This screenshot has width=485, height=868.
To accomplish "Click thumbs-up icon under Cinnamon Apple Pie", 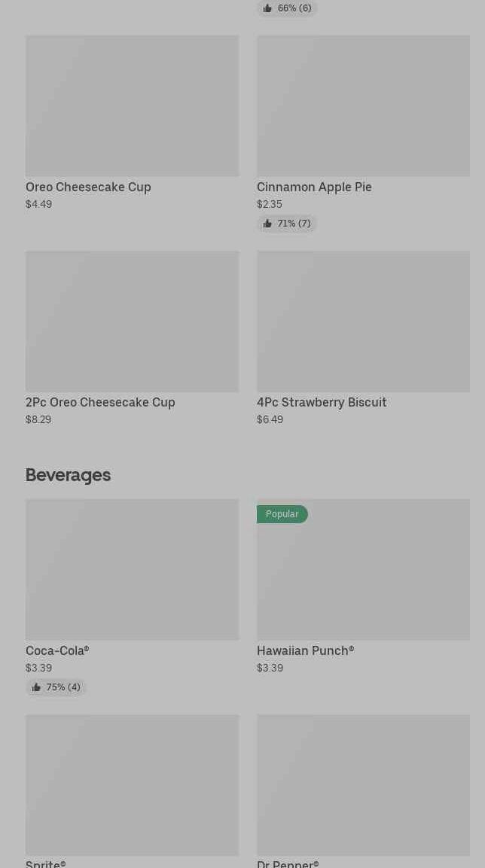I will point(267,224).
